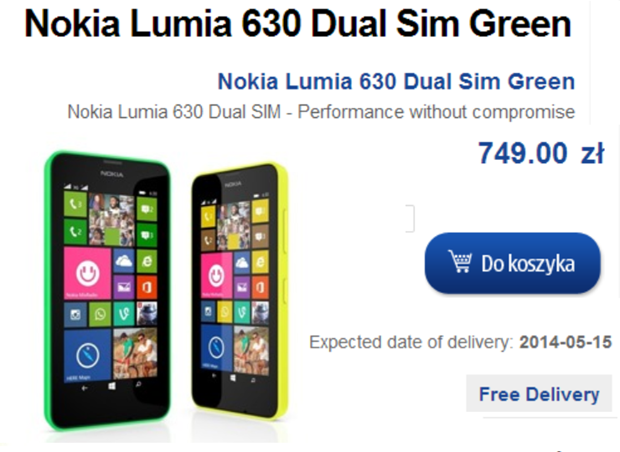Click the yellow Lumia 630 phone image
The width and height of the screenshot is (620, 452).
point(240,291)
